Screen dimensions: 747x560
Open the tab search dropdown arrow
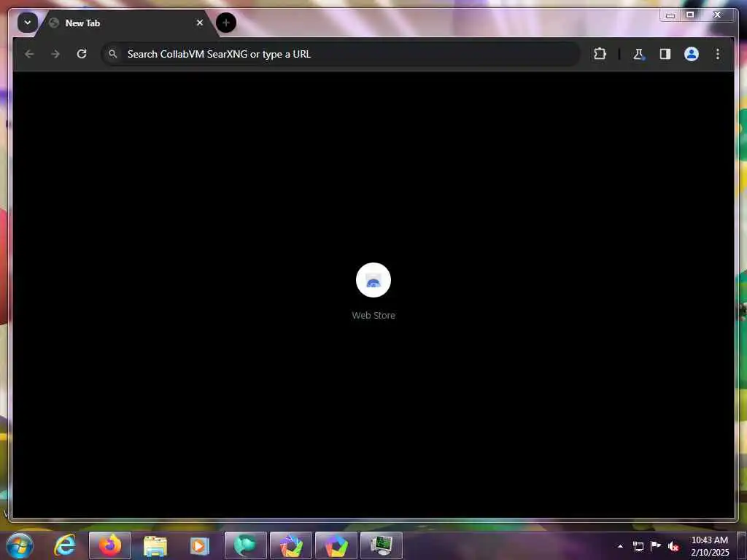tap(28, 23)
